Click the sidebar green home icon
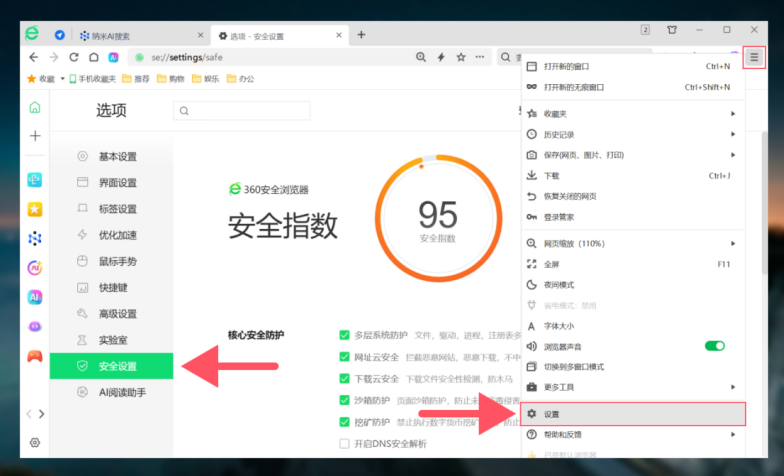This screenshot has height=476, width=784. point(34,107)
